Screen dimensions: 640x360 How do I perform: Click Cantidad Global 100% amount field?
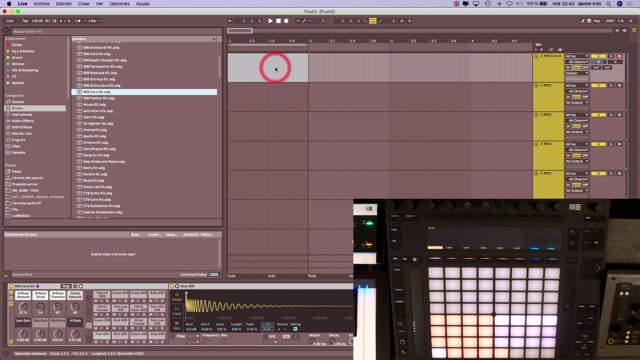point(214,275)
